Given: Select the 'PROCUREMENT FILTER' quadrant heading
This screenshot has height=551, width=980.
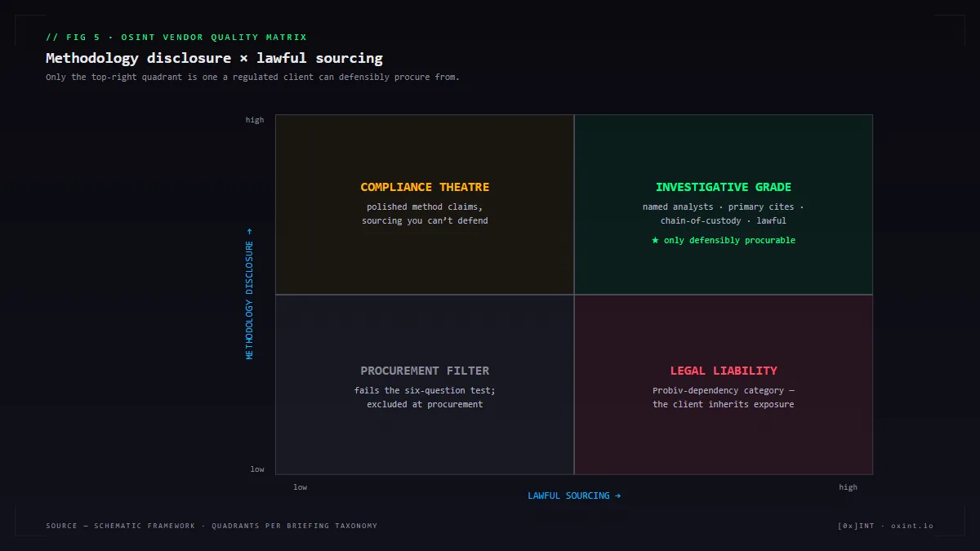Looking at the screenshot, I should pyautogui.click(x=425, y=371).
